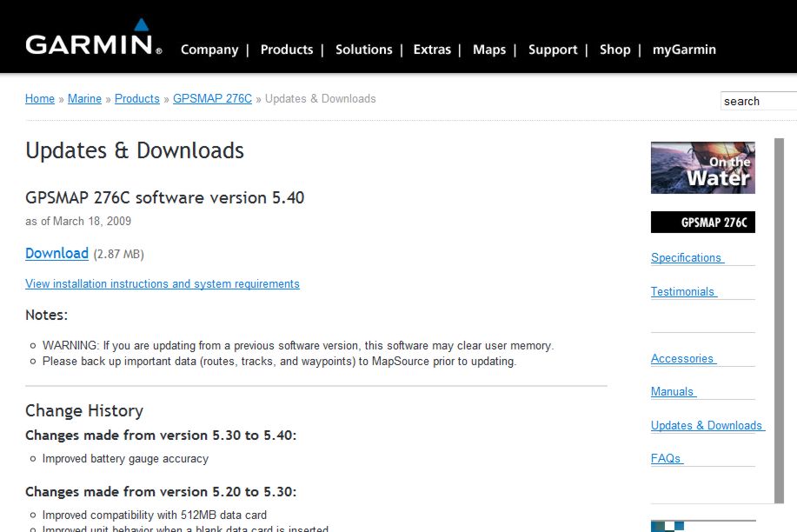Open the Testimonials sidebar link
Viewport: 797px width, 532px height.
pyautogui.click(x=682, y=292)
